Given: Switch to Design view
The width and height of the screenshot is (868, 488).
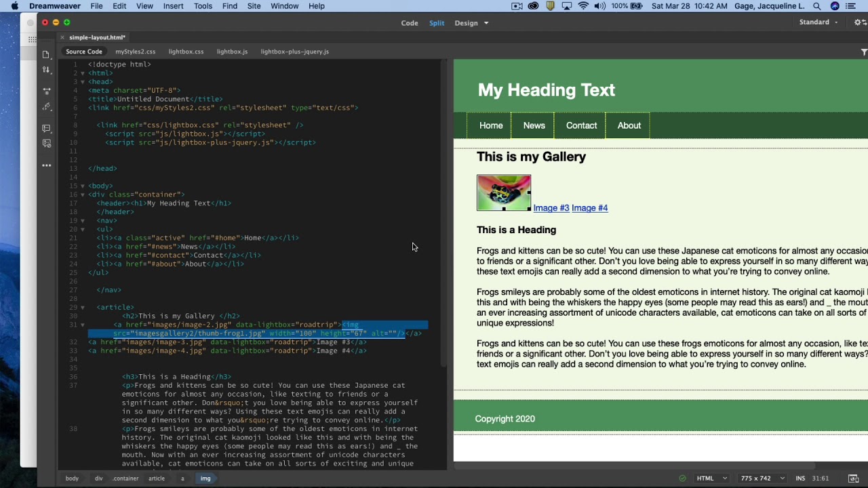Looking at the screenshot, I should 466,23.
